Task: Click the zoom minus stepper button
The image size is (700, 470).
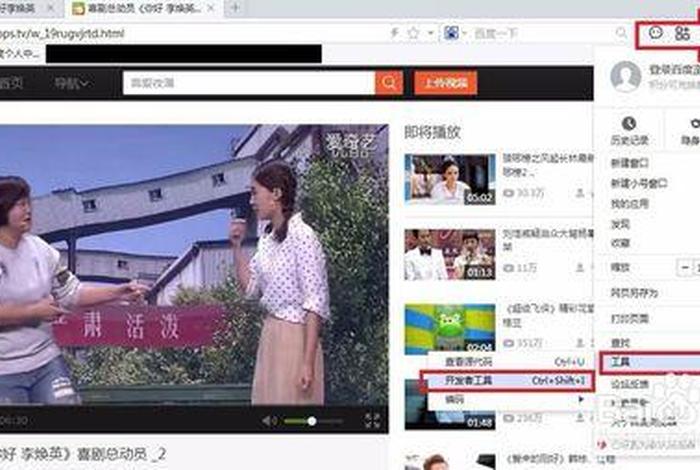Action: tap(685, 268)
